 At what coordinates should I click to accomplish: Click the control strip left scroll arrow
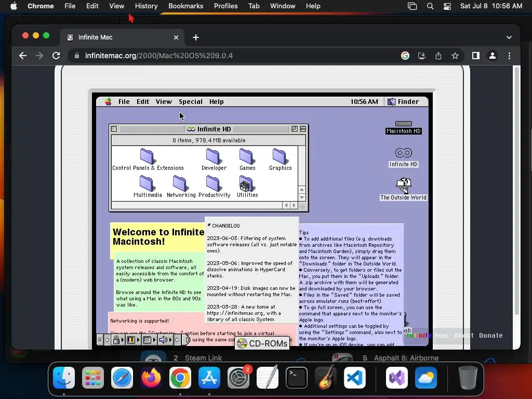tap(107, 339)
